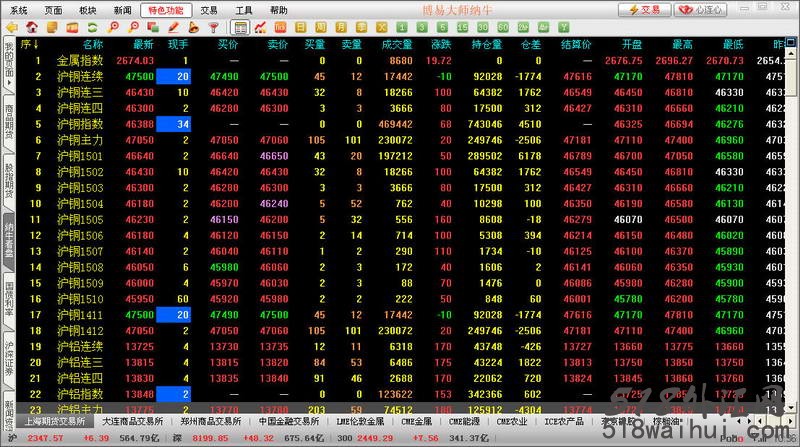Select 1-minute period button

pos(402,28)
